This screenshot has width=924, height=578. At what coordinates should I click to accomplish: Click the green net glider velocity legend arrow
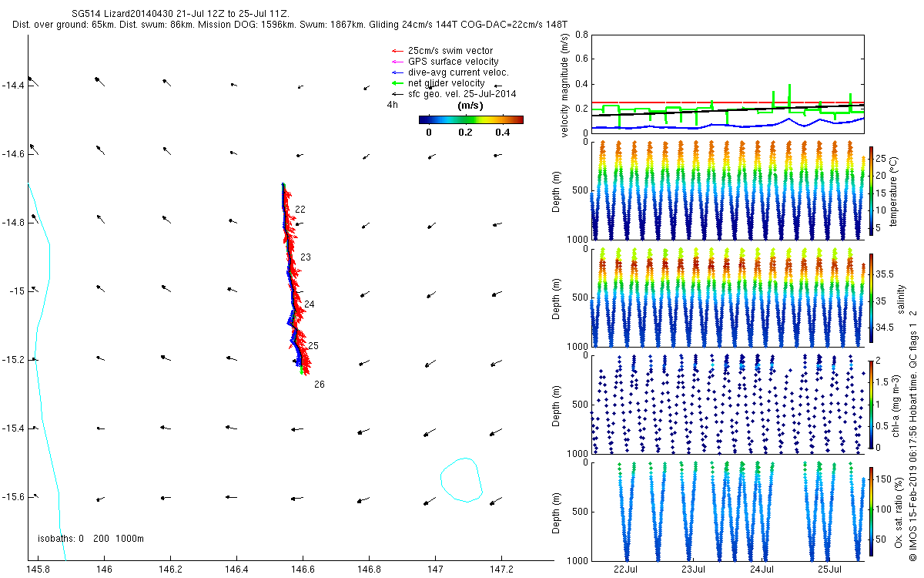[x=397, y=83]
